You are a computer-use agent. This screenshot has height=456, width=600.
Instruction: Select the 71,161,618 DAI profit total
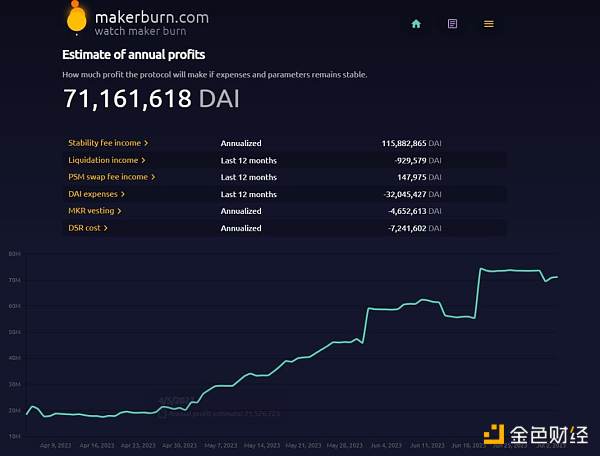coord(152,99)
